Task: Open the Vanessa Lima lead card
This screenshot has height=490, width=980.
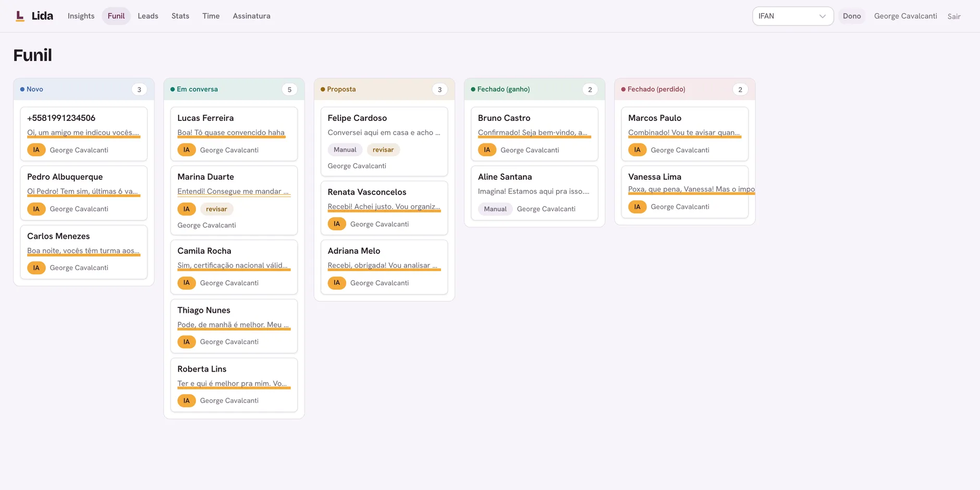Action: [x=684, y=192]
